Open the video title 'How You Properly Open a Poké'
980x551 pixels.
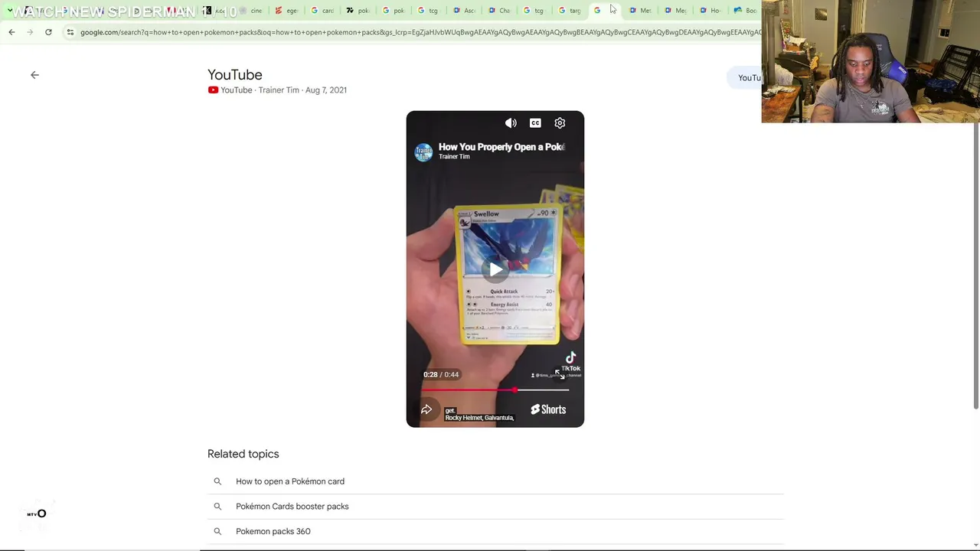pos(501,147)
